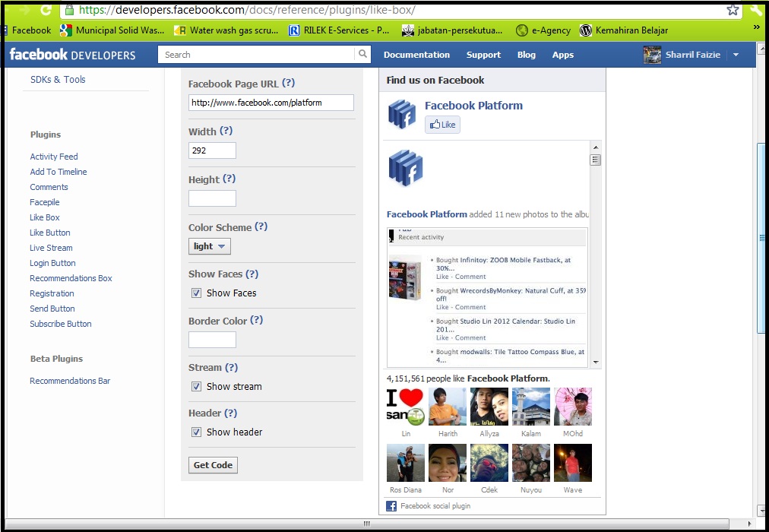Open help tooltip for Border Color
769x532 pixels.
coord(257,320)
